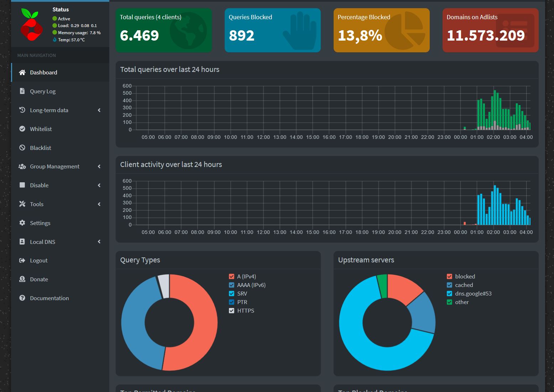Expand the Long-term data submenu chevron
Image resolution: width=554 pixels, height=392 pixels.
point(99,110)
